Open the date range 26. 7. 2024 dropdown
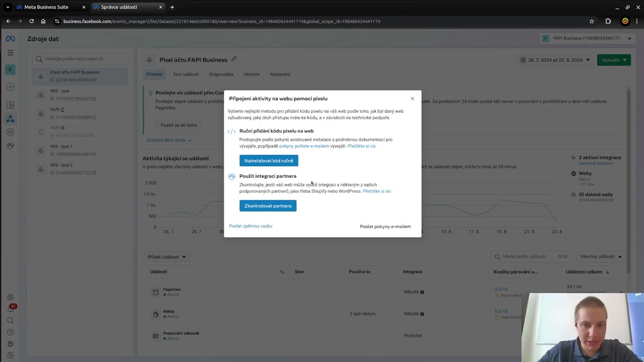 coord(556,60)
